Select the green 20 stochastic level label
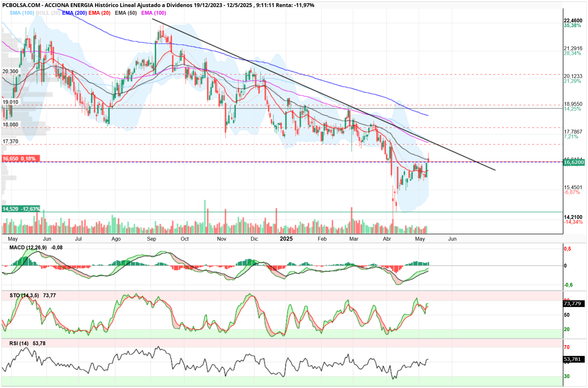 coord(567,329)
